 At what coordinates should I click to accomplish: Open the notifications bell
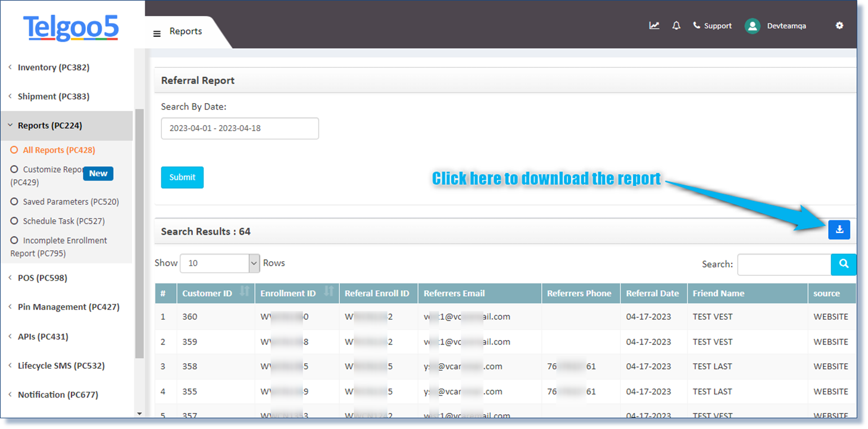(676, 25)
